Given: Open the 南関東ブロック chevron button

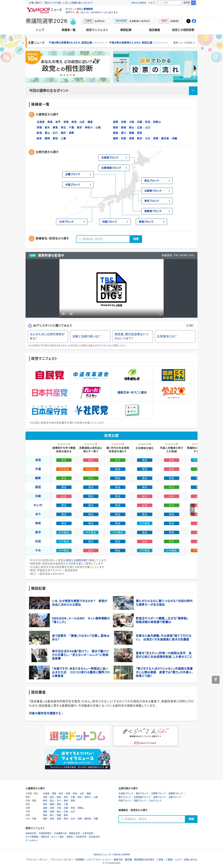Looking at the screenshot, I should [157, 211].
